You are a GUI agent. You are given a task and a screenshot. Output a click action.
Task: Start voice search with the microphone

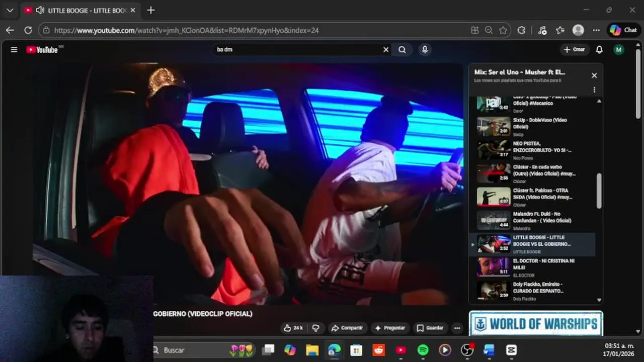[425, 50]
